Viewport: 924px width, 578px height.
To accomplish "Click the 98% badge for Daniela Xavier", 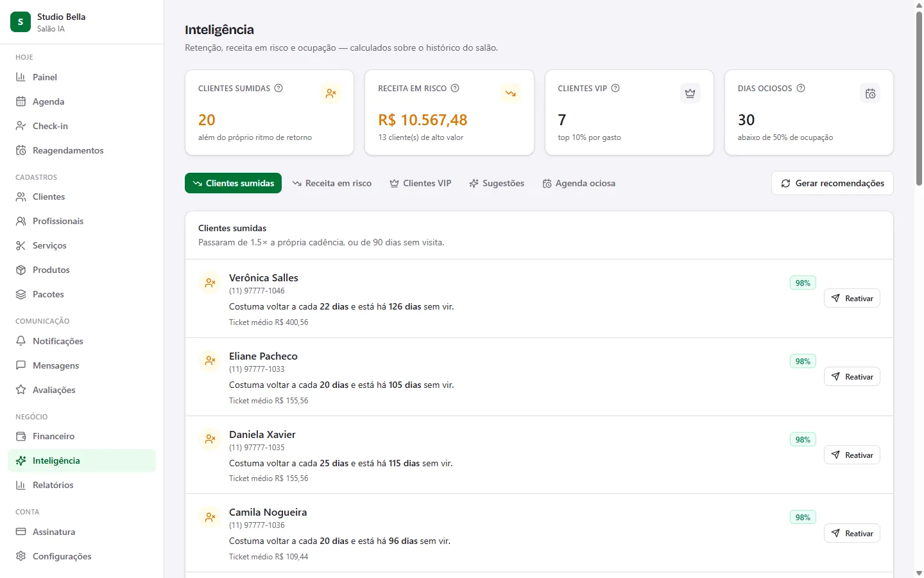I will 803,440.
